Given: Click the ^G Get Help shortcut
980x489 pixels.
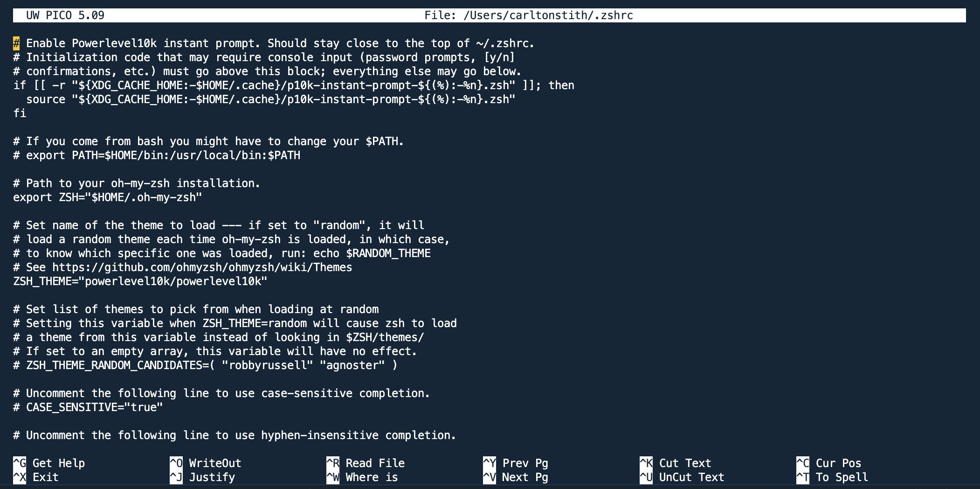Looking at the screenshot, I should click(x=49, y=463).
